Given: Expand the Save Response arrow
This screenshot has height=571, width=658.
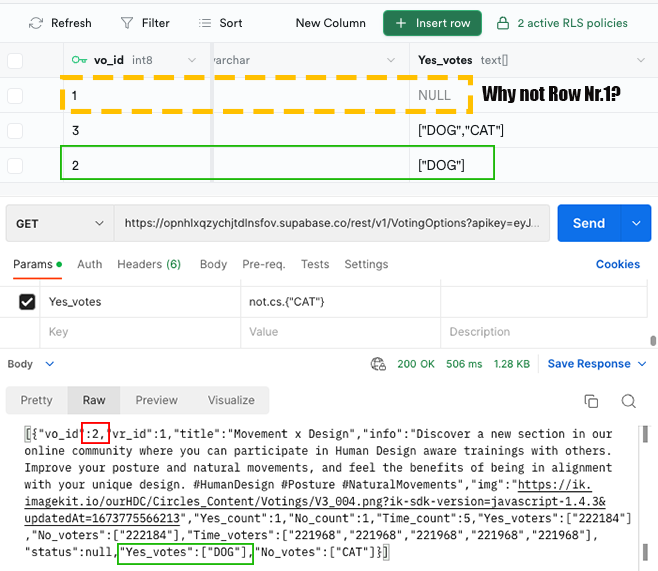Looking at the screenshot, I should (642, 364).
